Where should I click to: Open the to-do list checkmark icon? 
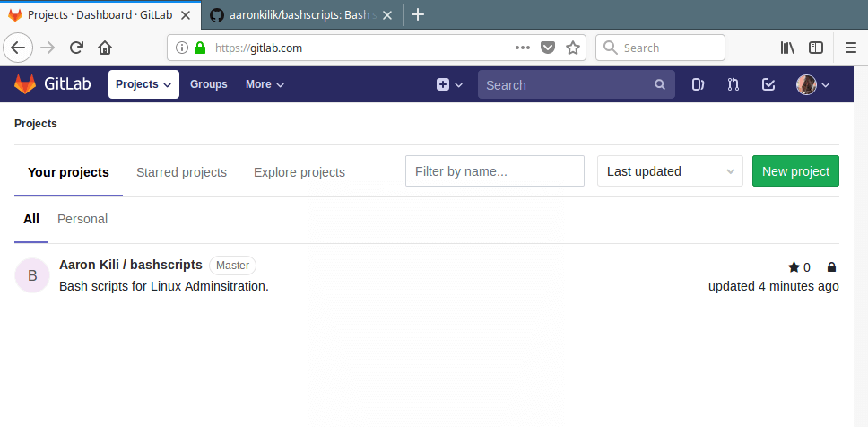[x=768, y=84]
